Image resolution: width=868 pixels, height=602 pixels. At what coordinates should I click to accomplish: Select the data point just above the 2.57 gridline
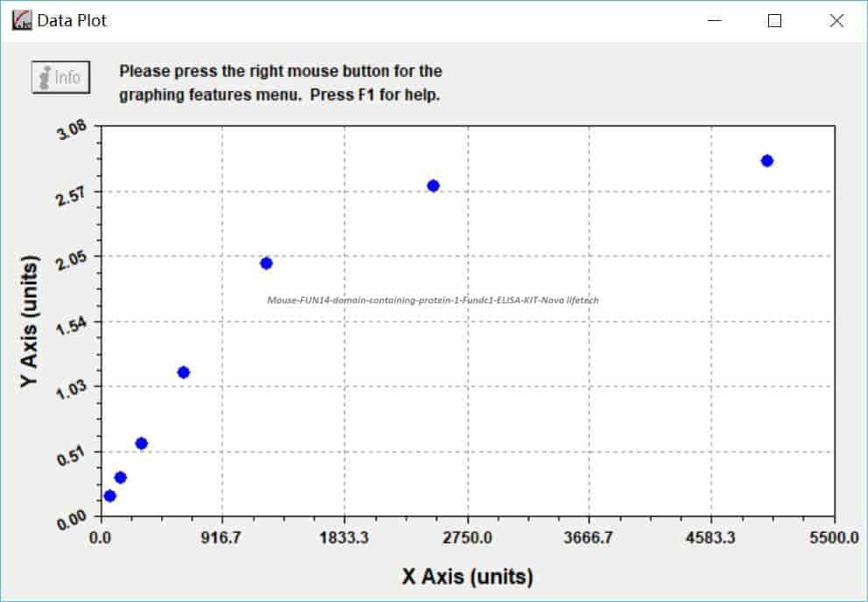(434, 186)
